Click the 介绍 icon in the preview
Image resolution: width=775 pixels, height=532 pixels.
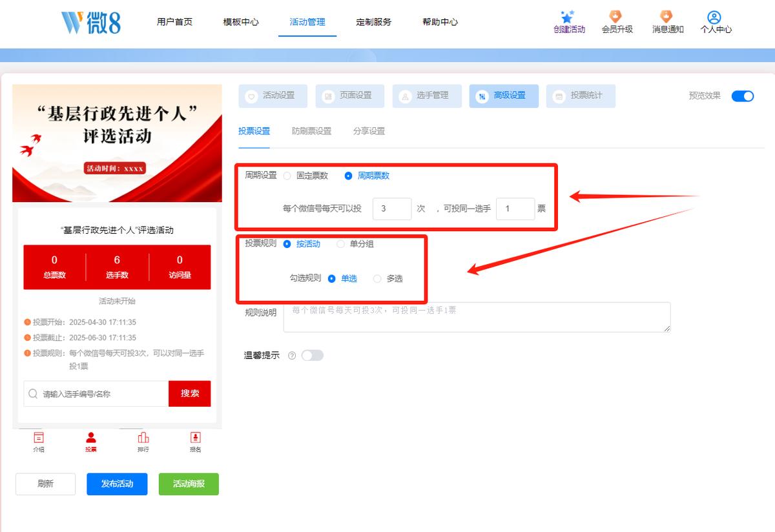click(x=39, y=438)
